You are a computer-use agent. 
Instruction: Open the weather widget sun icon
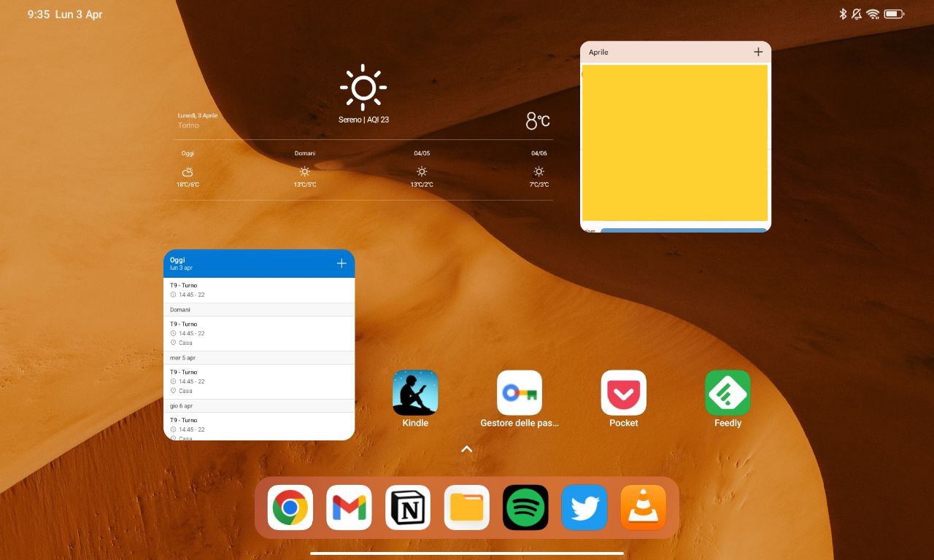coord(363,87)
